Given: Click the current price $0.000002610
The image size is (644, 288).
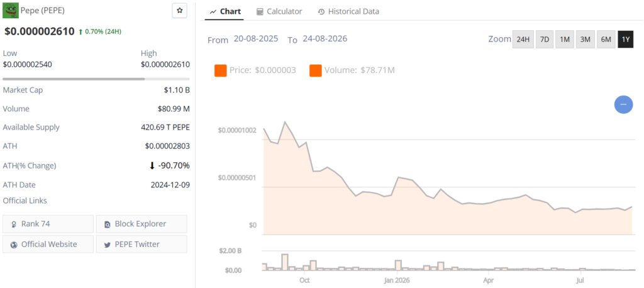Looking at the screenshot, I should click(40, 31).
